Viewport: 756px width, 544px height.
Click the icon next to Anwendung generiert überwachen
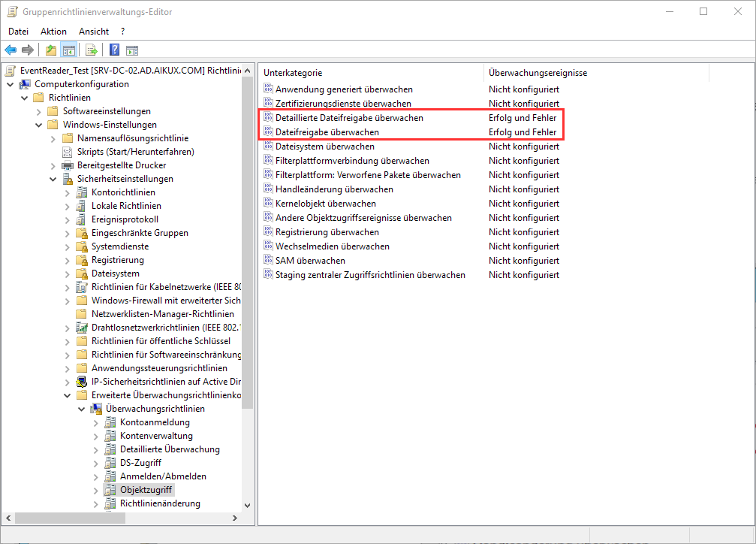[269, 89]
